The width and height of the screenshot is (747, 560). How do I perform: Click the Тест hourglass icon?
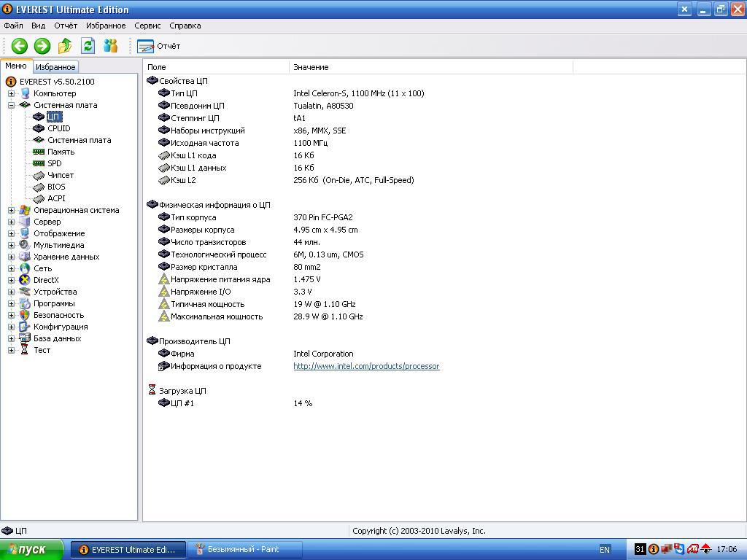point(25,350)
